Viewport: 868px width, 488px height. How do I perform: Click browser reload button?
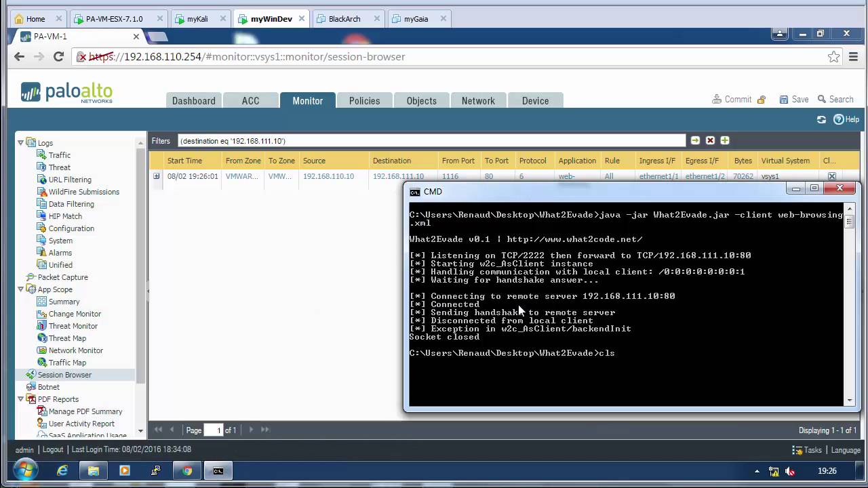[58, 57]
